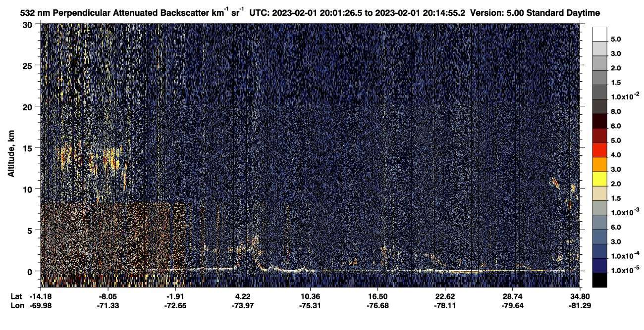This screenshot has height=330, width=644.
Task: Select the beige swatch in the color bar
Action: (x=599, y=193)
